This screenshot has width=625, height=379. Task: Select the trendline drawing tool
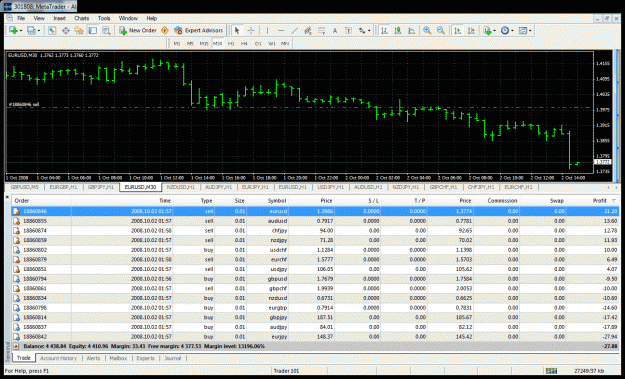coord(294,30)
